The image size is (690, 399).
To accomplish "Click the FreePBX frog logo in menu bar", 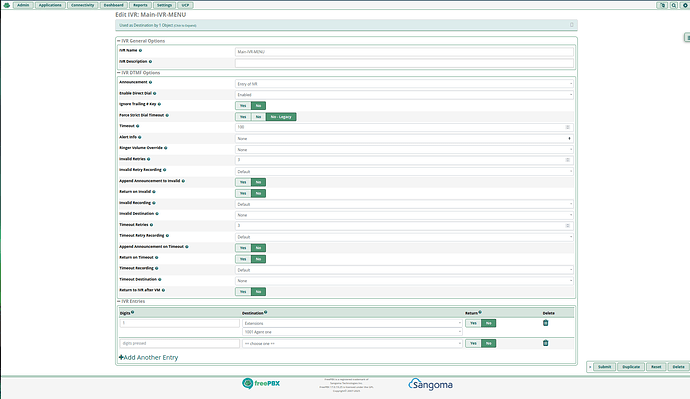I will (x=7, y=5).
